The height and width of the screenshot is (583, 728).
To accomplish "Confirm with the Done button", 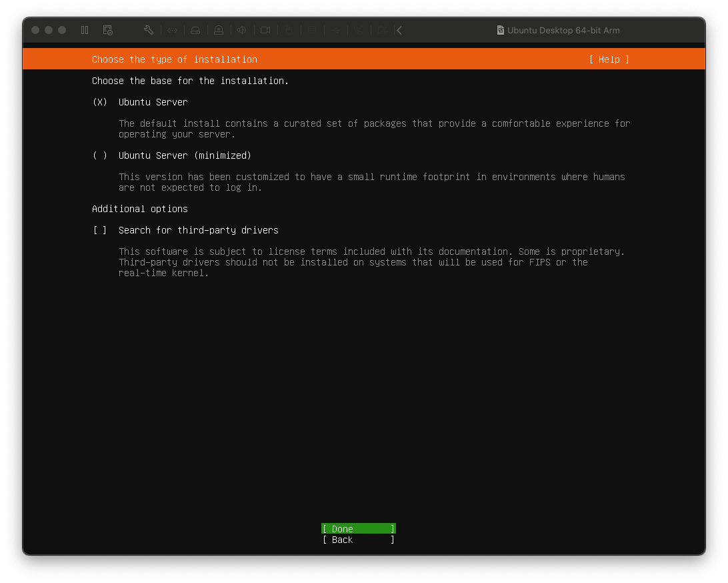I will (x=359, y=529).
